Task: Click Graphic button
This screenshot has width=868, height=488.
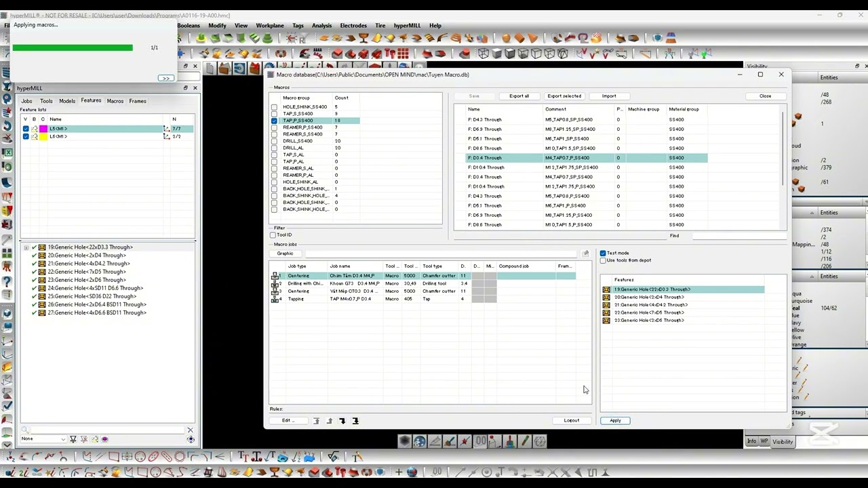Action: (285, 253)
